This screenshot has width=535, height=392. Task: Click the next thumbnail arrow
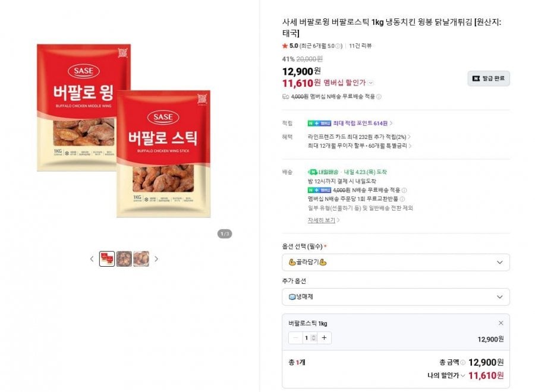point(156,259)
